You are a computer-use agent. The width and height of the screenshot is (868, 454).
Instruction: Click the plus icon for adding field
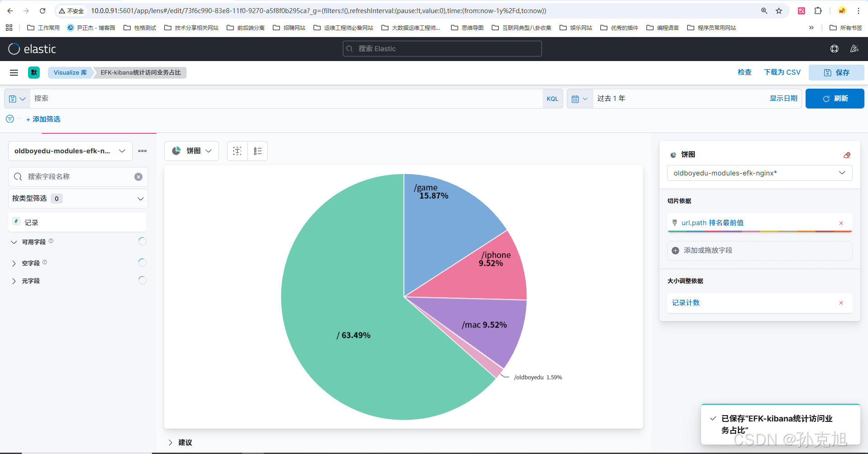click(675, 251)
